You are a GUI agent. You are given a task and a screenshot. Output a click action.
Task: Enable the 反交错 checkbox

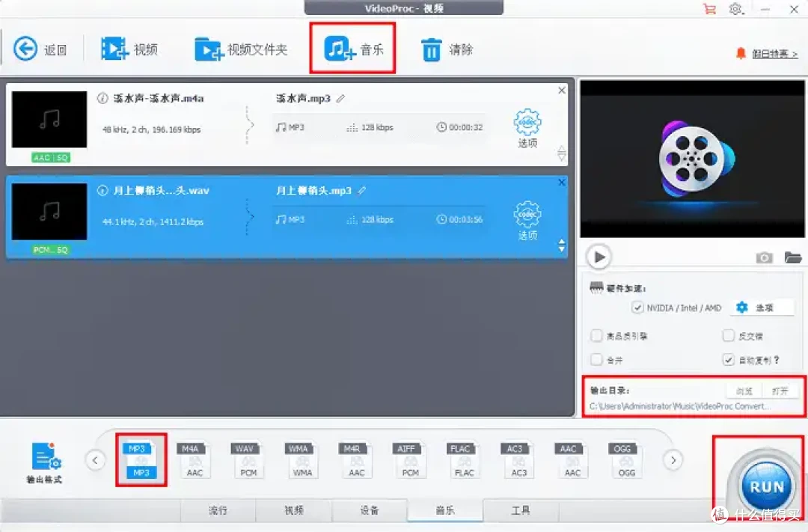click(728, 336)
